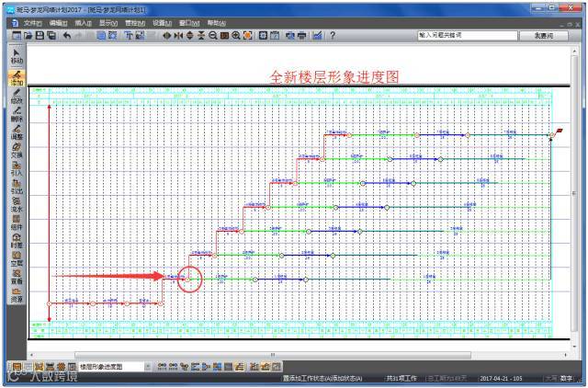Open the 插入 menu

tap(83, 23)
